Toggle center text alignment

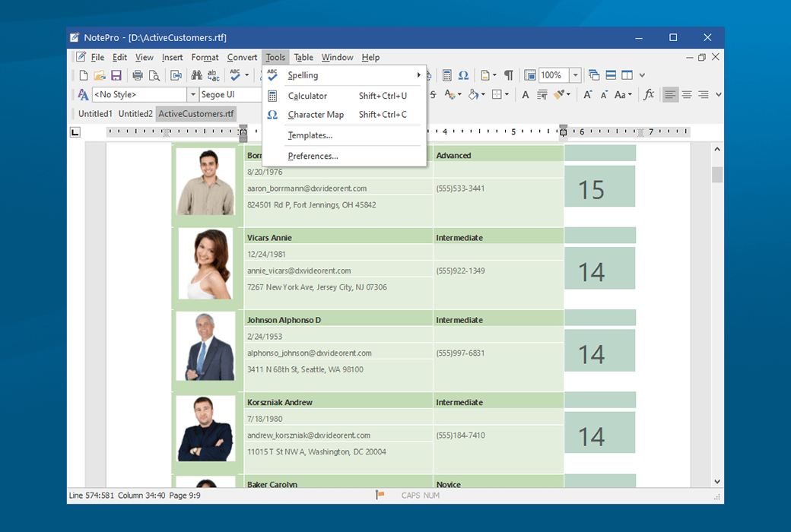point(687,95)
